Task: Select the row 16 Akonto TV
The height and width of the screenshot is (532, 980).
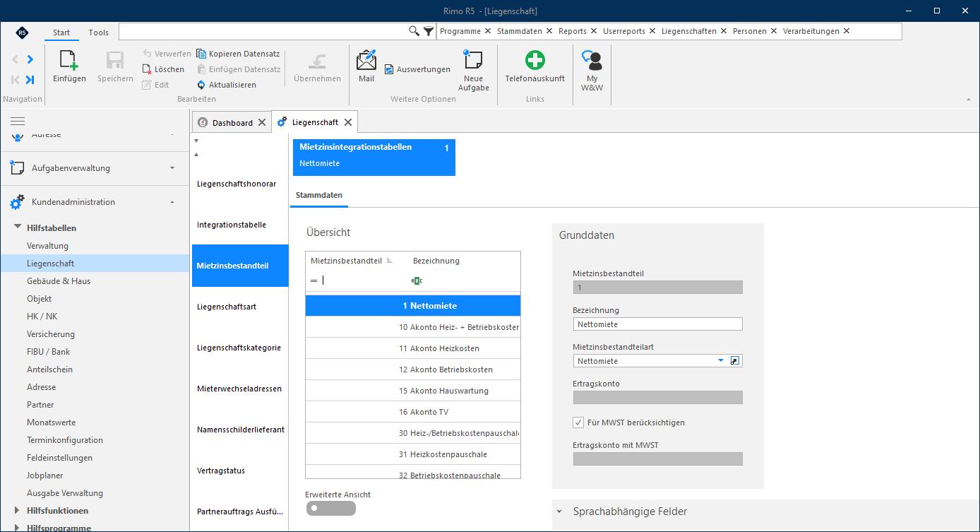Action: pos(413,412)
